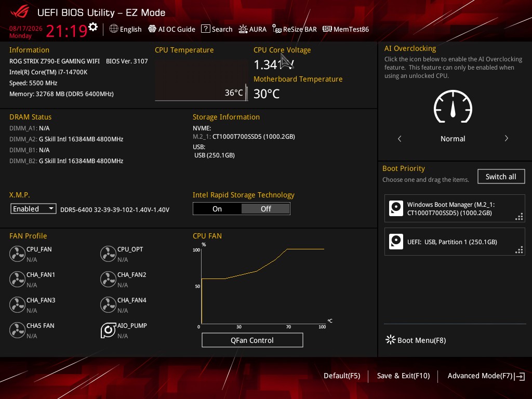
Task: Click the globe language icon
Action: (114, 29)
